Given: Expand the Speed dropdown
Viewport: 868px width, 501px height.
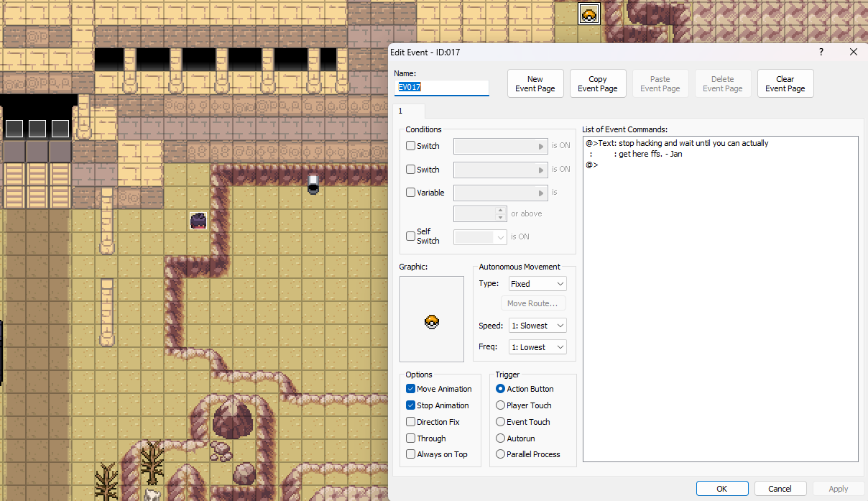Looking at the screenshot, I should point(537,326).
